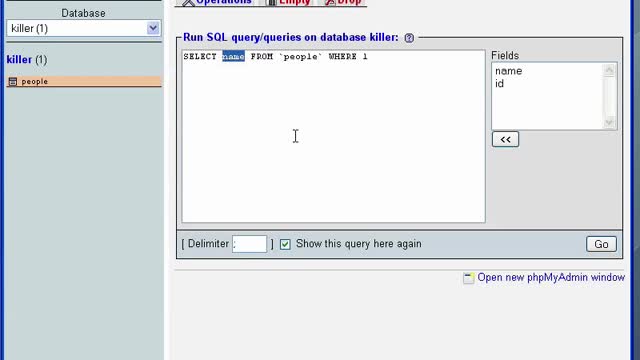
Task: Click the killer database link in sidebar
Action: coord(19,60)
